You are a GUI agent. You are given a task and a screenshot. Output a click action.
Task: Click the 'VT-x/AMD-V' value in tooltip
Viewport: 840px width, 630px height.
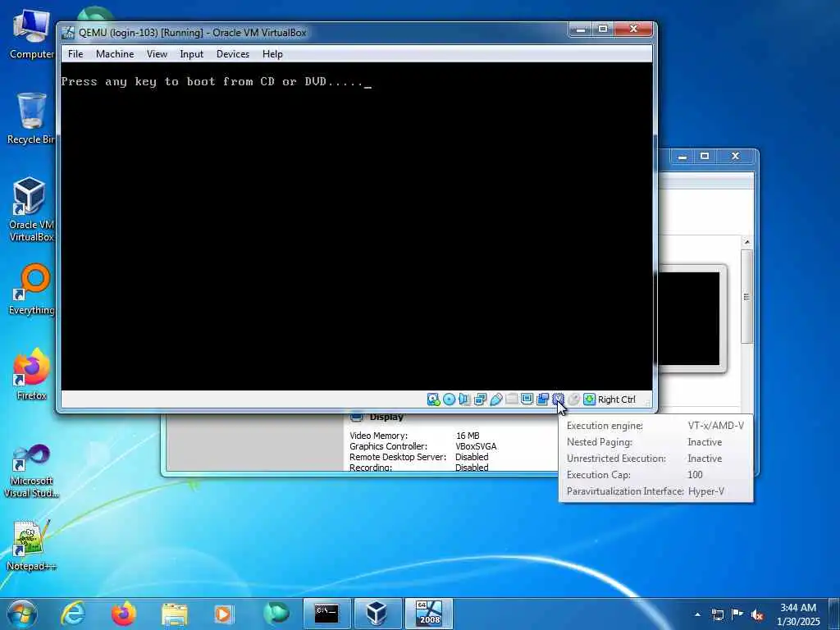(715, 426)
